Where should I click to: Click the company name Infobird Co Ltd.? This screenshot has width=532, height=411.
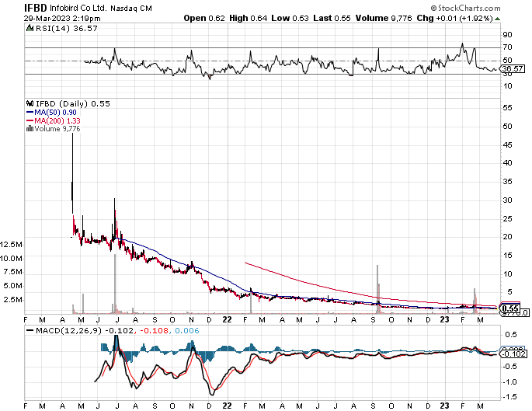click(x=78, y=8)
